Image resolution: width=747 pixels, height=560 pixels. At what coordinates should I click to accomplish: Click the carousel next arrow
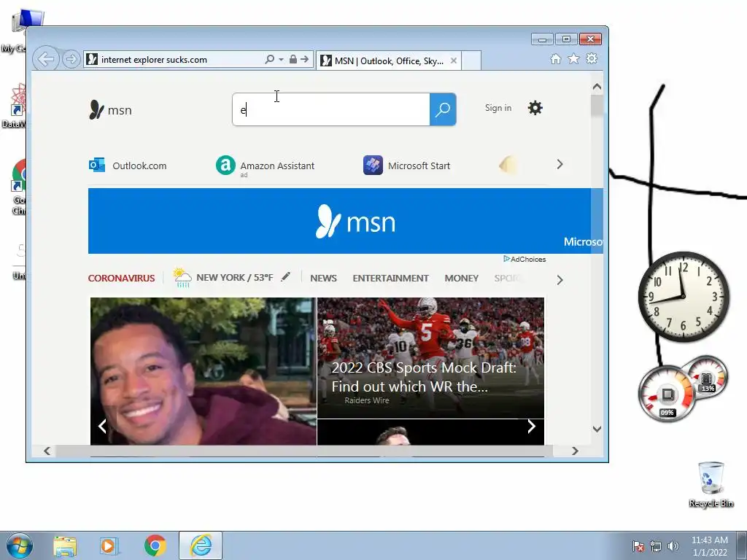[531, 426]
